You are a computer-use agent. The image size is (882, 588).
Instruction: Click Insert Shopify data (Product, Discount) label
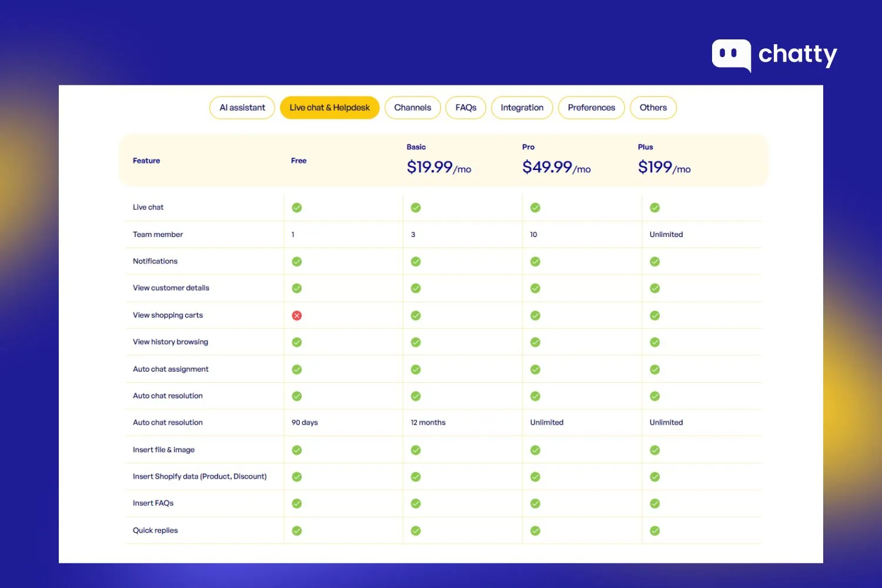[200, 476]
